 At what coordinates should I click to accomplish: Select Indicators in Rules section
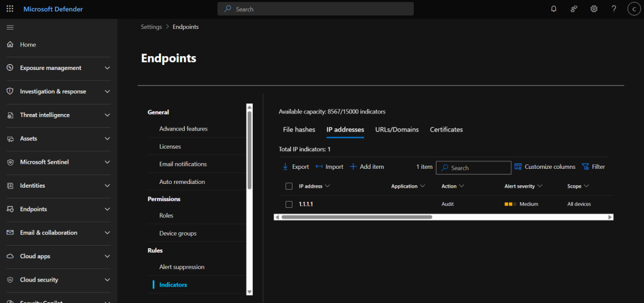click(x=173, y=285)
